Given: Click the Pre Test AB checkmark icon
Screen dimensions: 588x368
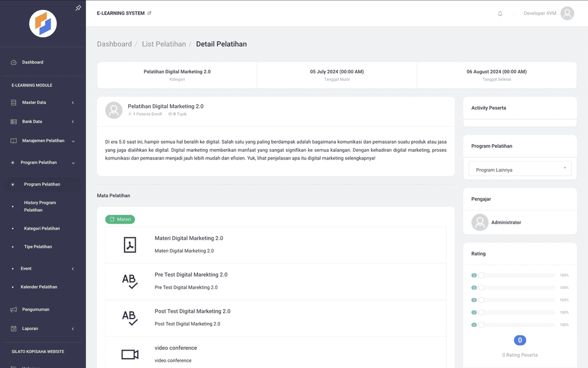Looking at the screenshot, I should click(130, 281).
